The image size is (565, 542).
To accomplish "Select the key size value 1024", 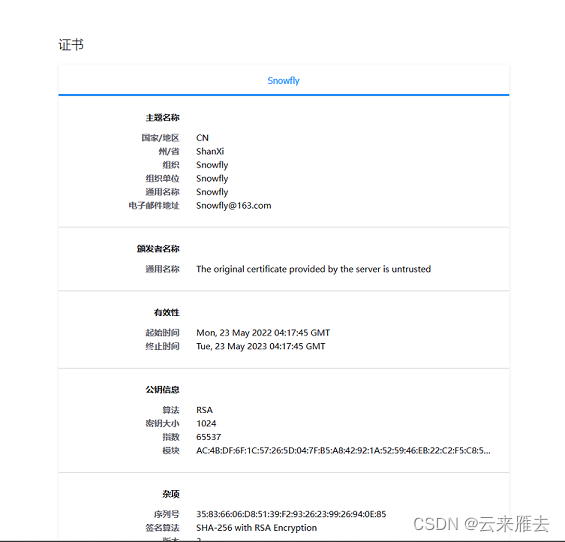I will 206,423.
